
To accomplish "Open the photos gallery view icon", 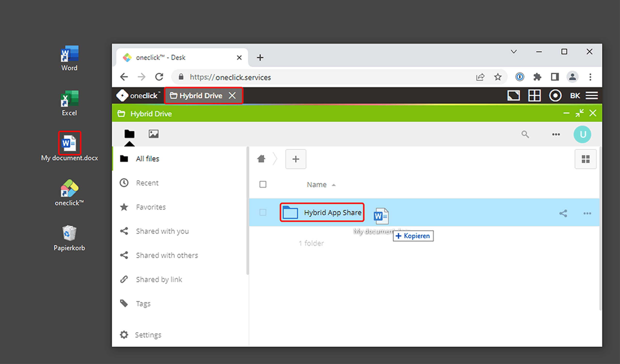I will [x=154, y=134].
